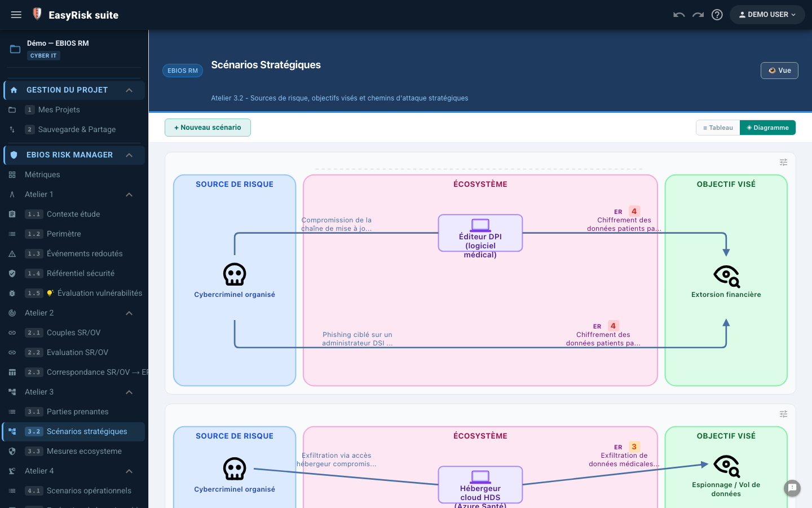The image size is (812, 508).
Task: Select the Éditeur DPI ecosystem node
Action: 480,233
